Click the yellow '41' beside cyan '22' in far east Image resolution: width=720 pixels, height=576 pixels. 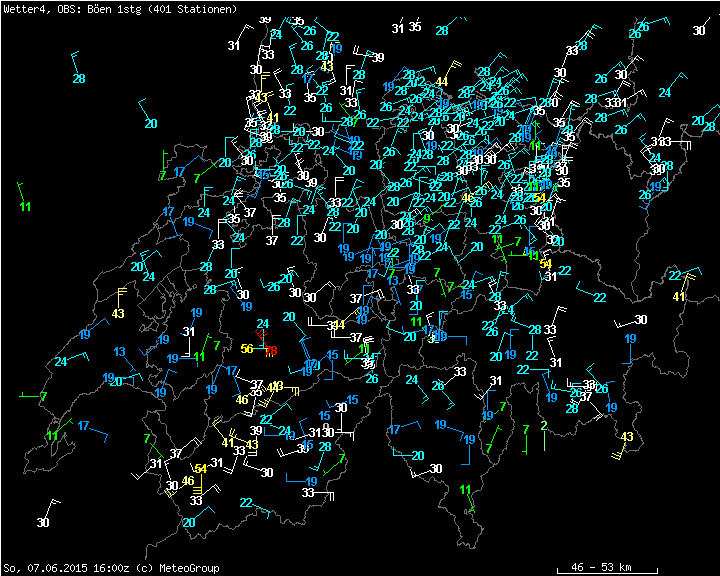[x=679, y=297]
